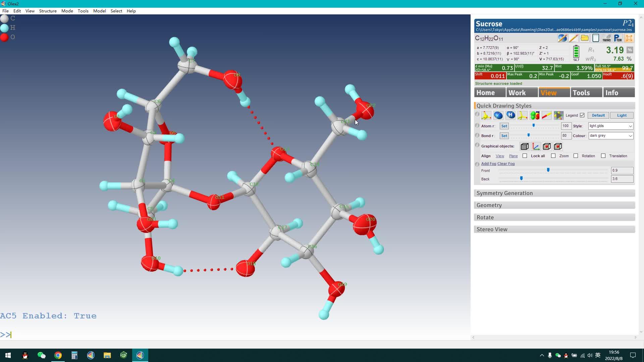Screen dimensions: 644x362
Task: Select the ball-and-stick drawing style icon
Action: click(486, 115)
